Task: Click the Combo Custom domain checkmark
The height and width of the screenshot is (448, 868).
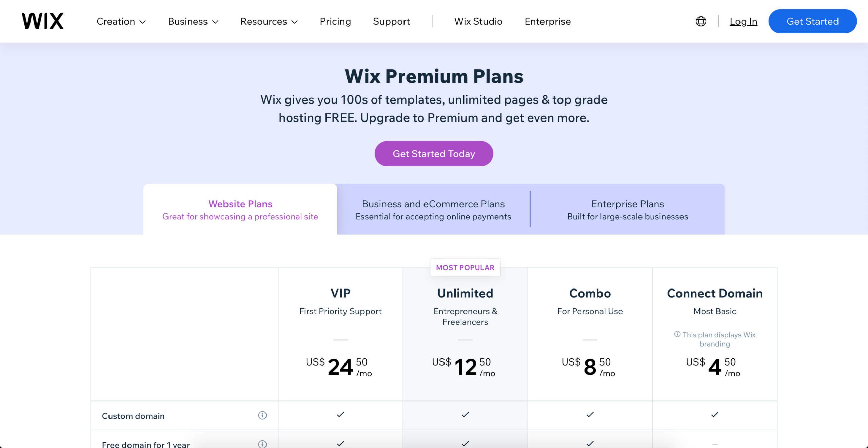Action: coord(590,415)
